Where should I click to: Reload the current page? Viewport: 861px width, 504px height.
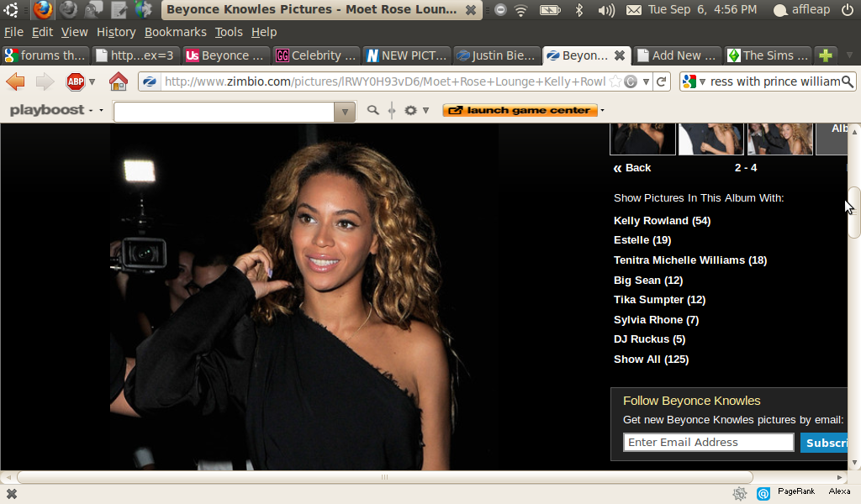[x=662, y=81]
